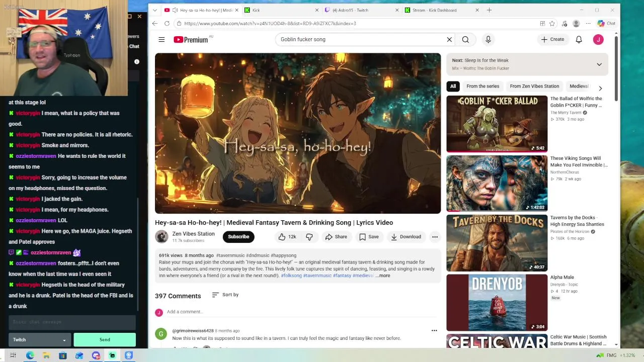Open the Twitch platform dropdown in chat
Image resolution: width=644 pixels, height=362 pixels.
(x=39, y=340)
